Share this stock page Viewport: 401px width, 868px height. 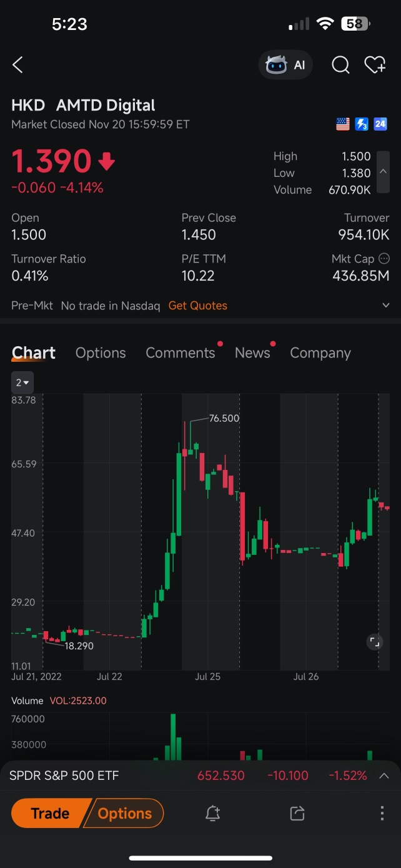click(x=297, y=813)
